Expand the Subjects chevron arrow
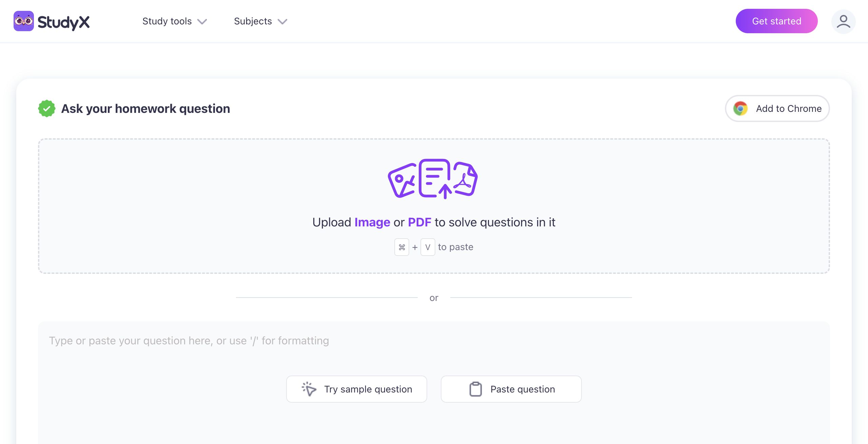The height and width of the screenshot is (444, 868). click(x=282, y=22)
